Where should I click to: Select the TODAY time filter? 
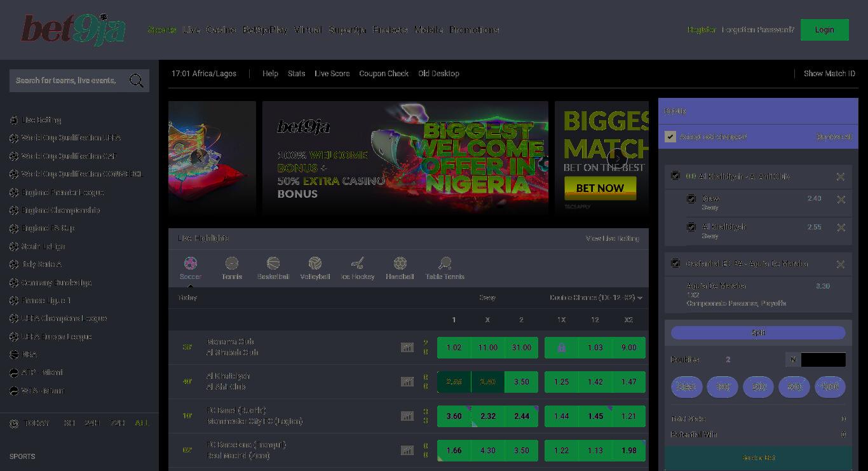[36, 423]
